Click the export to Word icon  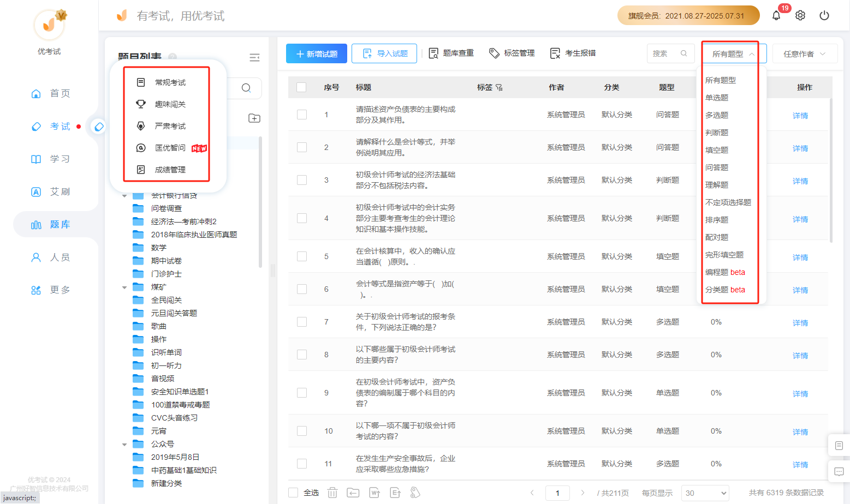coord(375,493)
